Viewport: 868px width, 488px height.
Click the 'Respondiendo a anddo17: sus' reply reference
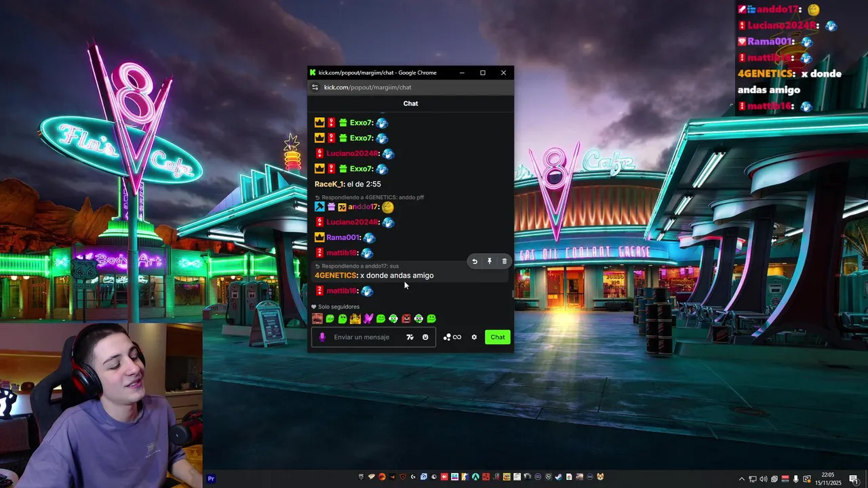point(360,266)
